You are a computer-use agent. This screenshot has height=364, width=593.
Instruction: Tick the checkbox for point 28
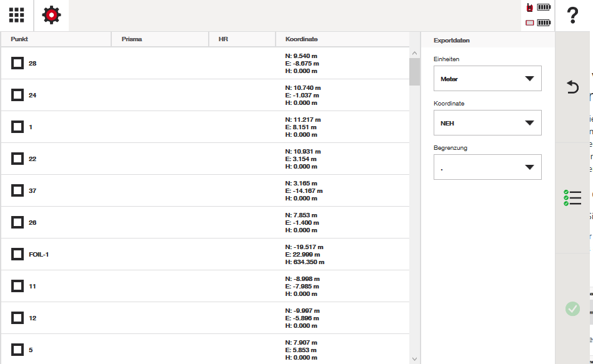(17, 63)
